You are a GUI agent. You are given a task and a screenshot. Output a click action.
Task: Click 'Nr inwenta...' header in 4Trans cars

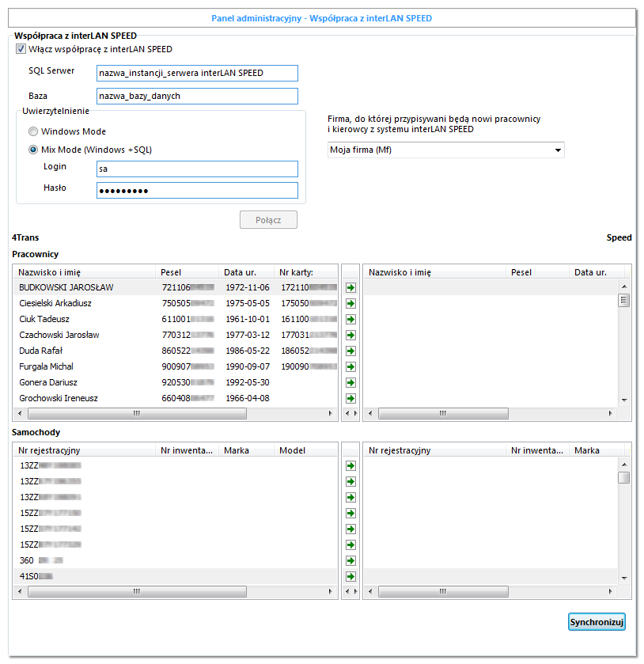coord(188,450)
